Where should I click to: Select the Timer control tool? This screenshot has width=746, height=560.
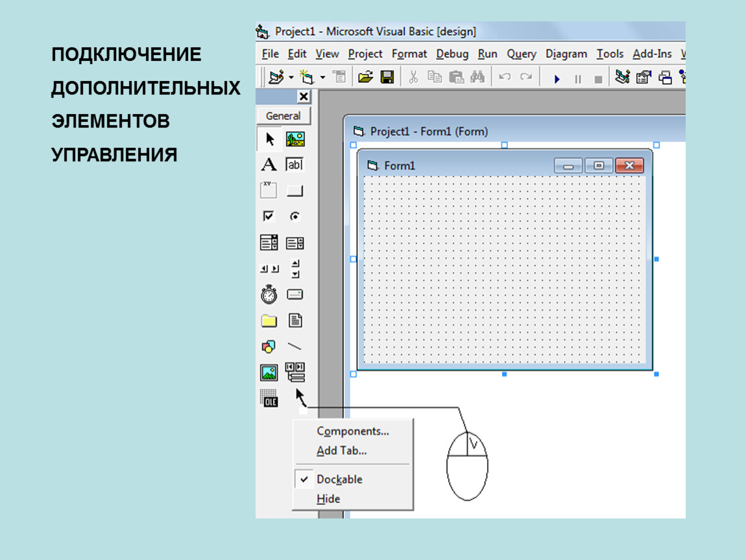pyautogui.click(x=269, y=294)
